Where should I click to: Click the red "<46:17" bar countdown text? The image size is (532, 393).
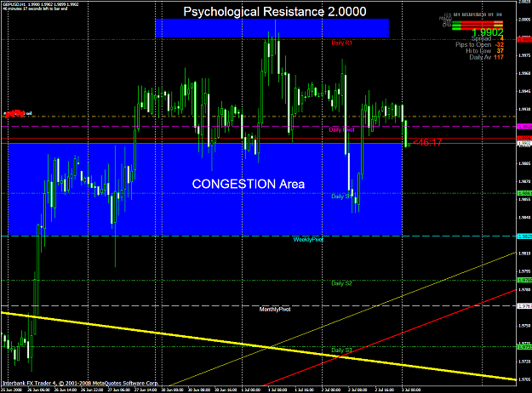tap(427, 142)
